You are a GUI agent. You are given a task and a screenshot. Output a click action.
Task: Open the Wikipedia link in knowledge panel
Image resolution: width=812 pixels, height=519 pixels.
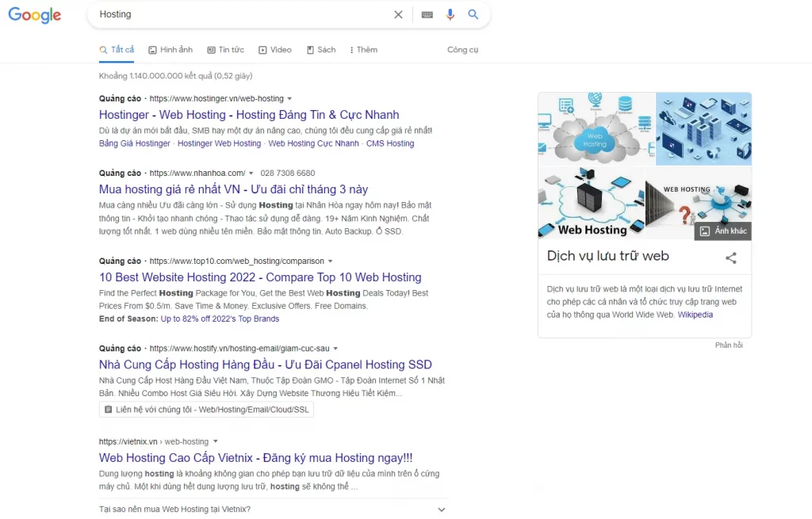[x=695, y=315]
